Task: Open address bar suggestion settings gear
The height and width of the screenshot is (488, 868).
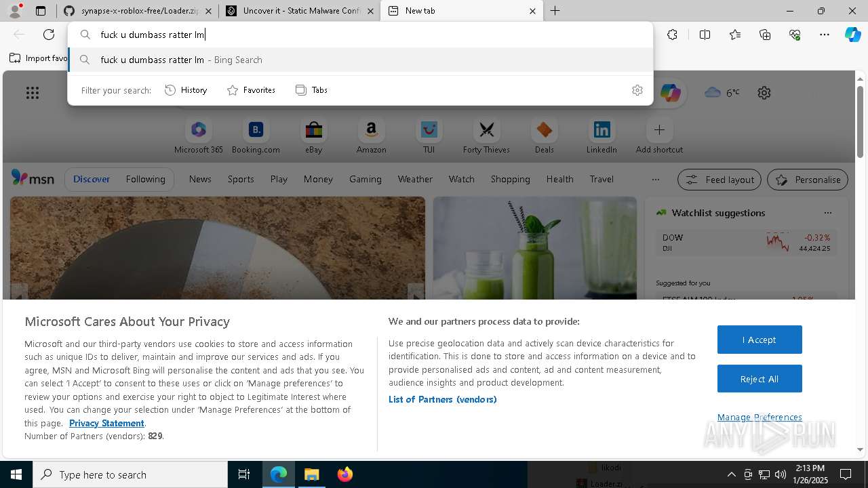Action: tap(637, 90)
